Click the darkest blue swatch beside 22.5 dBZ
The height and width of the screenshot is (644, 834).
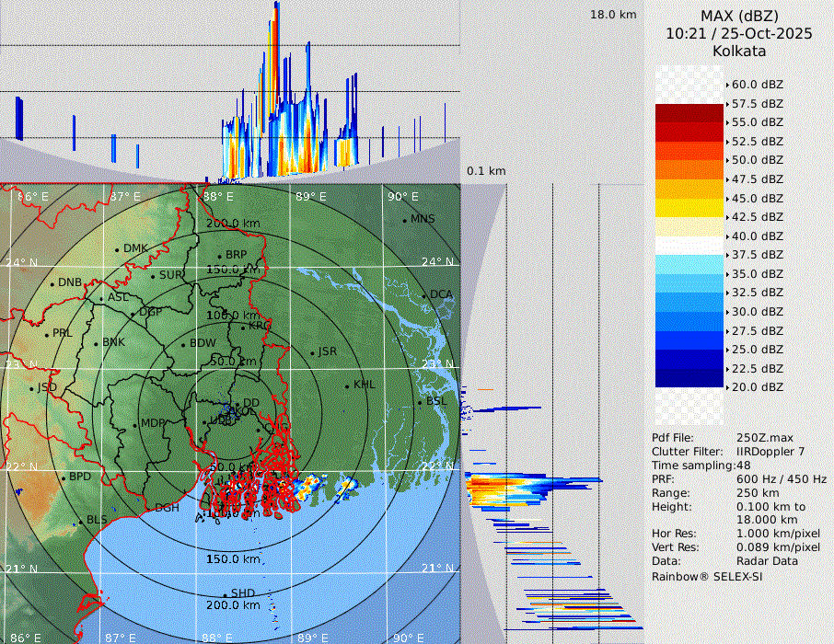pos(689,377)
